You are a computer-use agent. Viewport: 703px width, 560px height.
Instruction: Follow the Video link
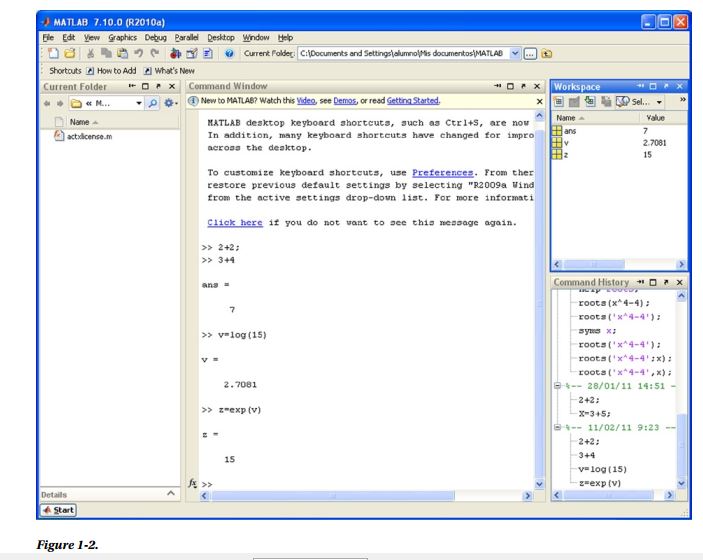[x=306, y=101]
